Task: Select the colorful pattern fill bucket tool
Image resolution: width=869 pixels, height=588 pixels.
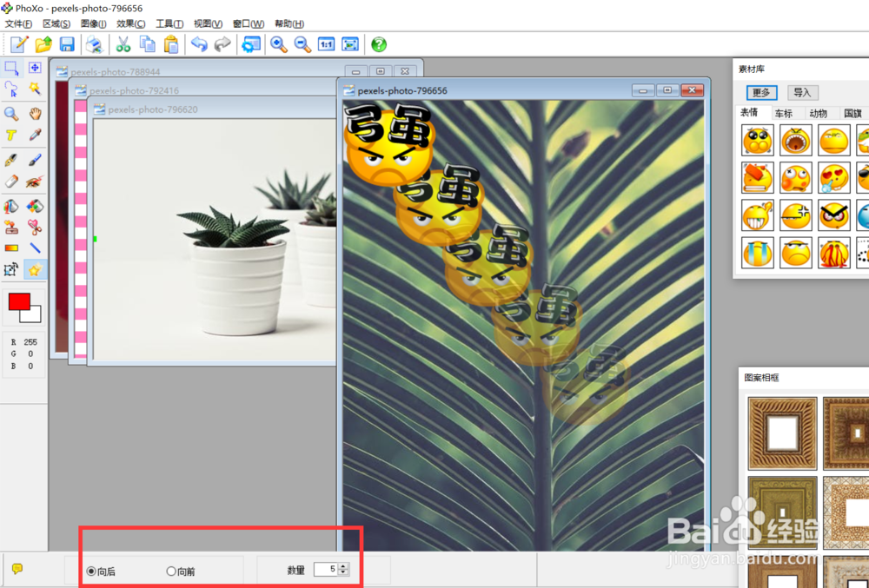Action: pyautogui.click(x=35, y=207)
